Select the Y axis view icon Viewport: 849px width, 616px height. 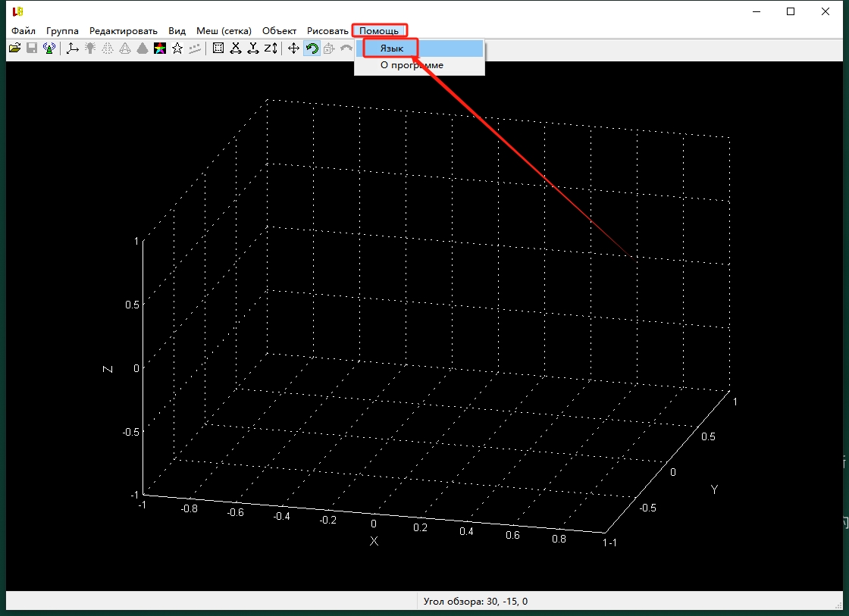(253, 48)
